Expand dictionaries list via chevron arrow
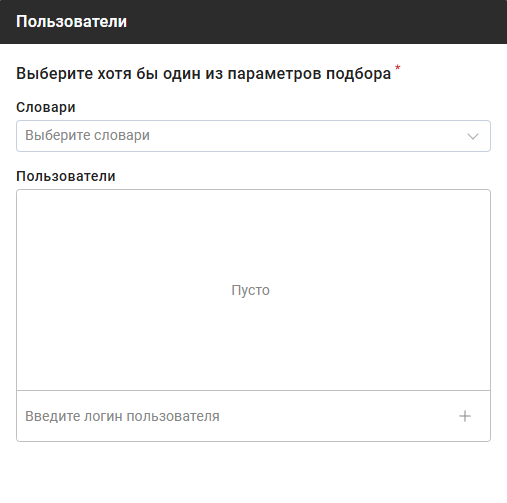This screenshot has height=503, width=507. [x=473, y=136]
